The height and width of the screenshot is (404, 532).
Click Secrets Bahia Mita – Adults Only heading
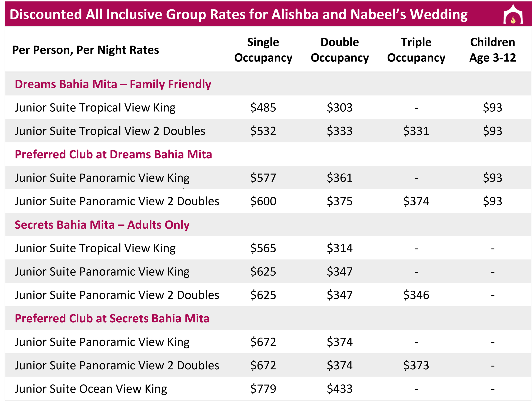tap(102, 225)
